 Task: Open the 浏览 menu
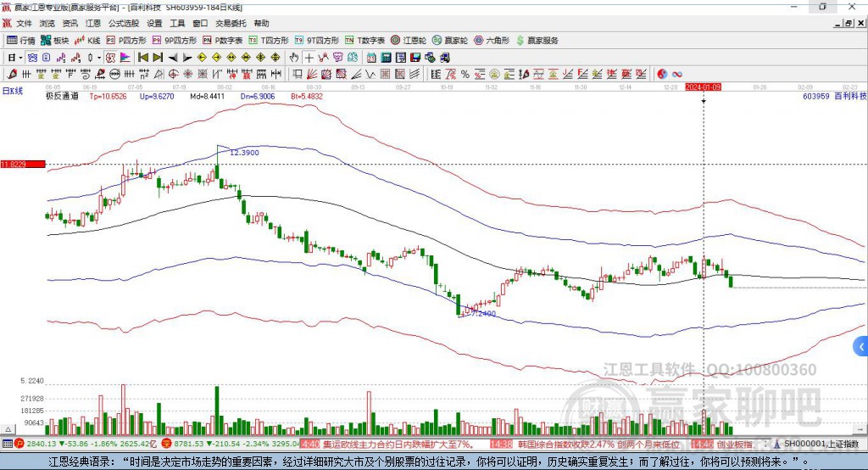point(47,23)
